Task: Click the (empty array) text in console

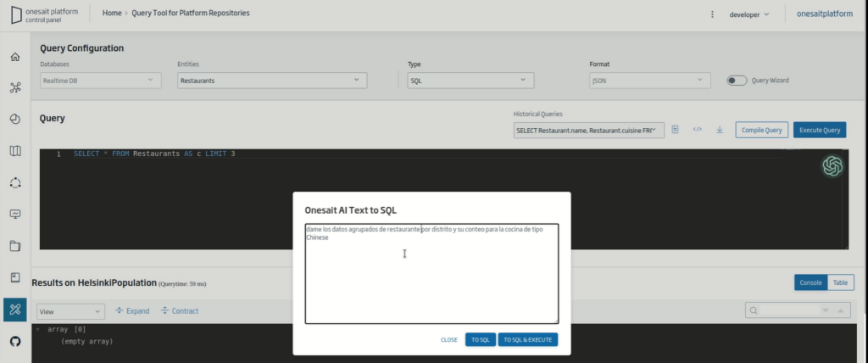Action: click(x=87, y=342)
